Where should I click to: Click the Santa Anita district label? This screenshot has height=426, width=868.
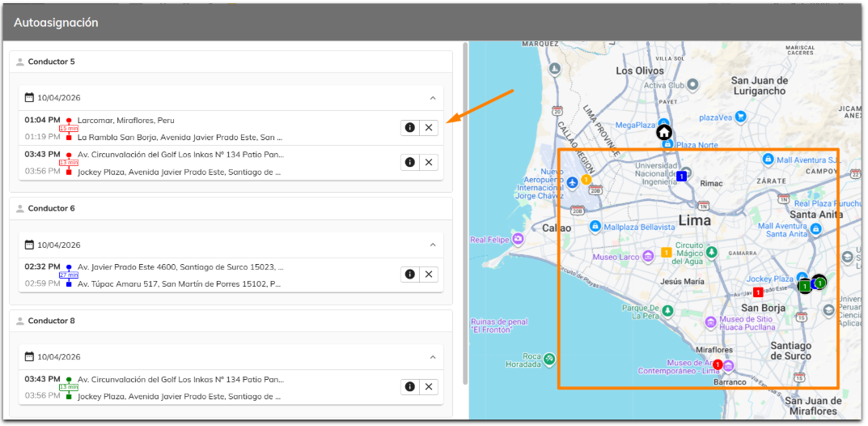(x=816, y=215)
